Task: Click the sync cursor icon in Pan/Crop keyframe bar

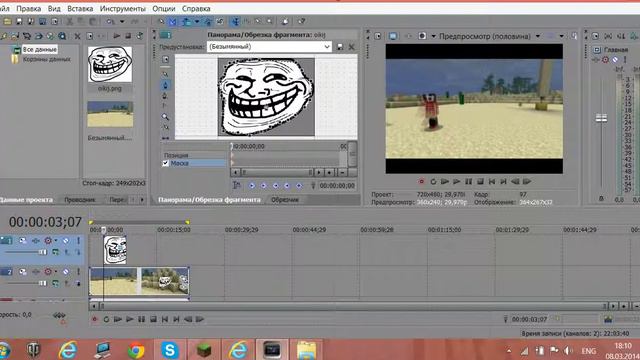Action: [236, 185]
